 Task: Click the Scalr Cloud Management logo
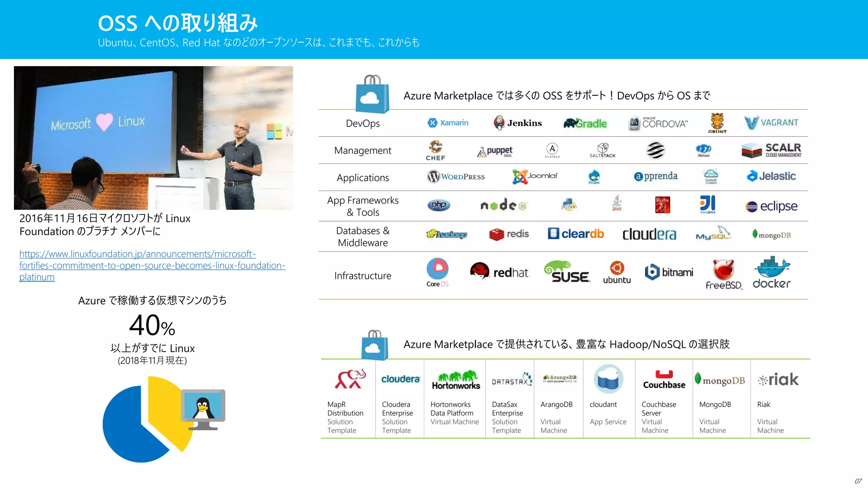click(x=771, y=150)
